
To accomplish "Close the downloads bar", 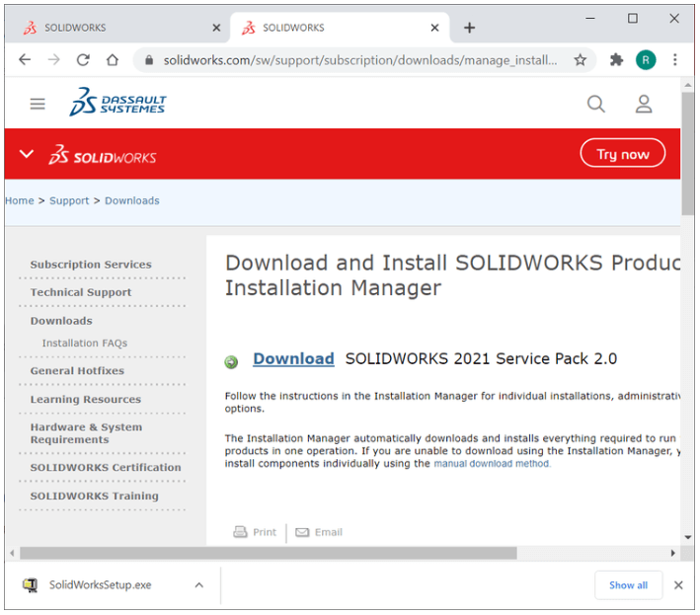I will coord(678,585).
